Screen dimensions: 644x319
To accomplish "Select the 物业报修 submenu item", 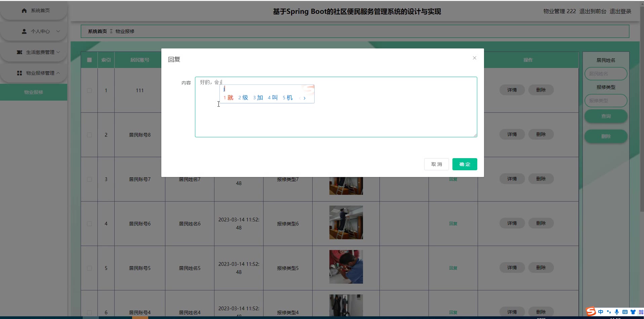I will (34, 92).
